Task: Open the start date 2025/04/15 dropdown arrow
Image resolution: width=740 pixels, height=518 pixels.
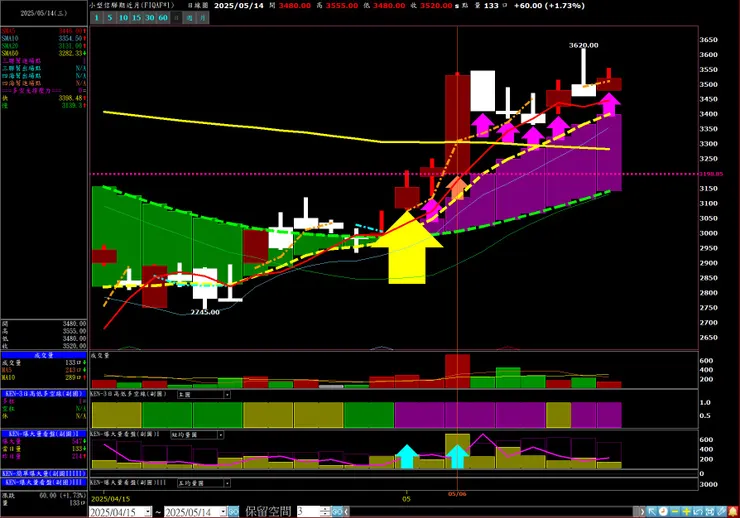Action: tap(148, 512)
